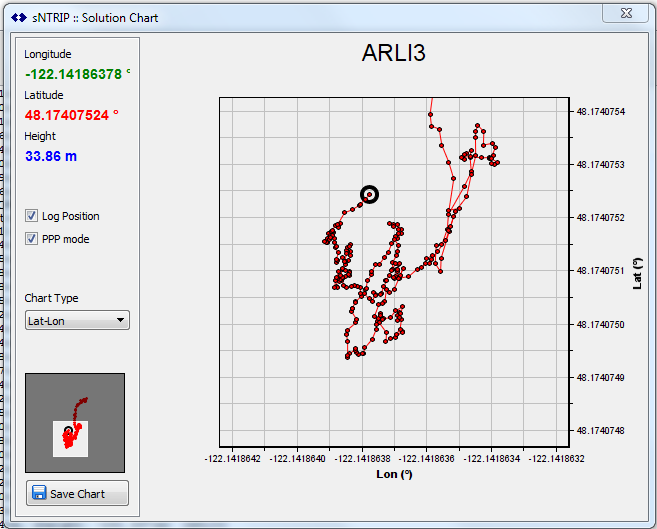Click the Chart Type label
Screen dimensions: 657x529
[51, 298]
